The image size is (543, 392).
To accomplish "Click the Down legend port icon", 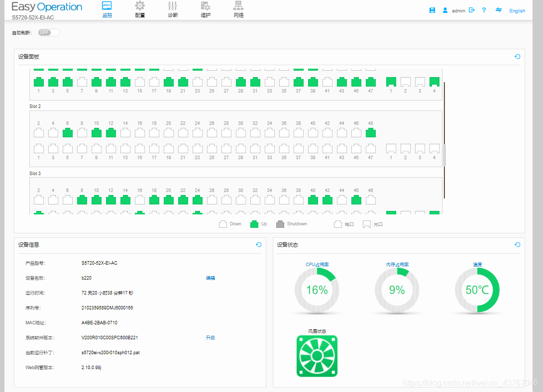I will point(223,224).
